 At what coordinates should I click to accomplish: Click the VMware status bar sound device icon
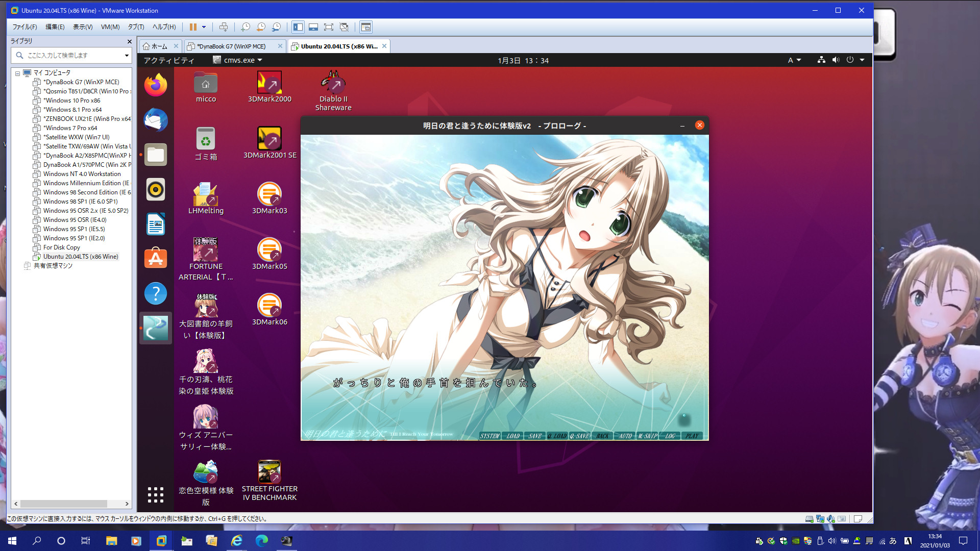point(830,519)
